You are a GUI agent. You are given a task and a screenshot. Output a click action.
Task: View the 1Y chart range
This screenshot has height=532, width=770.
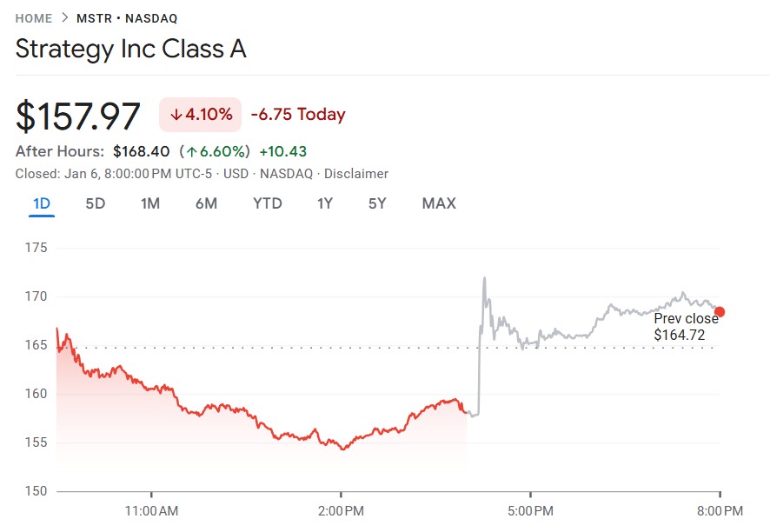coord(325,203)
